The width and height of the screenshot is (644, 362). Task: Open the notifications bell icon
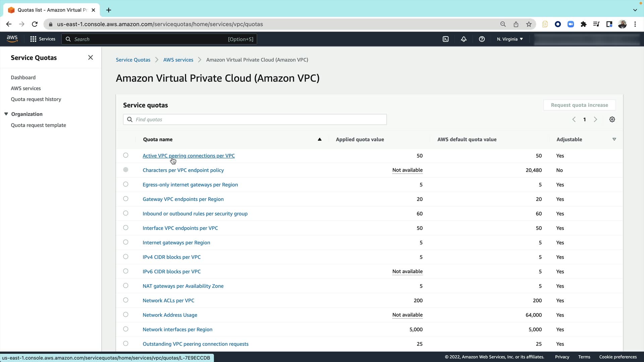click(464, 39)
